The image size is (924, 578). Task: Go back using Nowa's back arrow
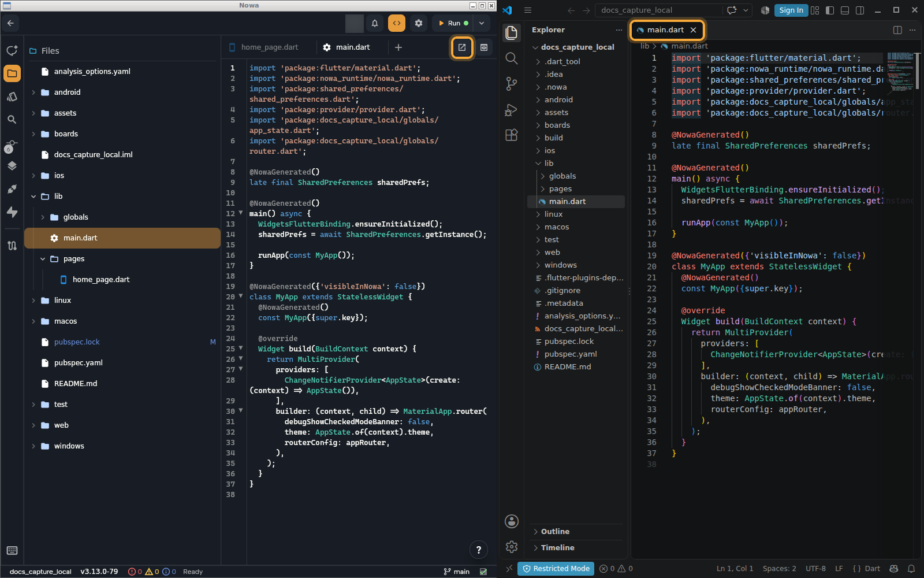click(x=11, y=23)
